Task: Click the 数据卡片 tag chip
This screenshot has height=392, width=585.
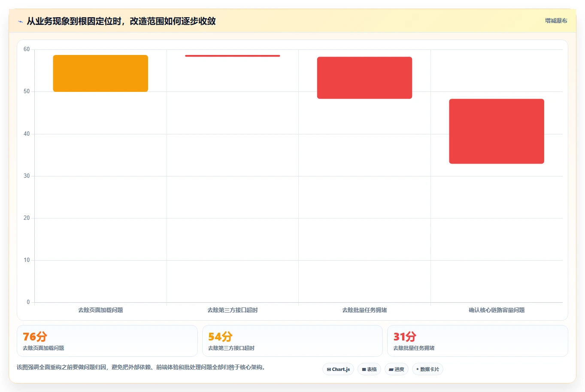Action: click(427, 369)
